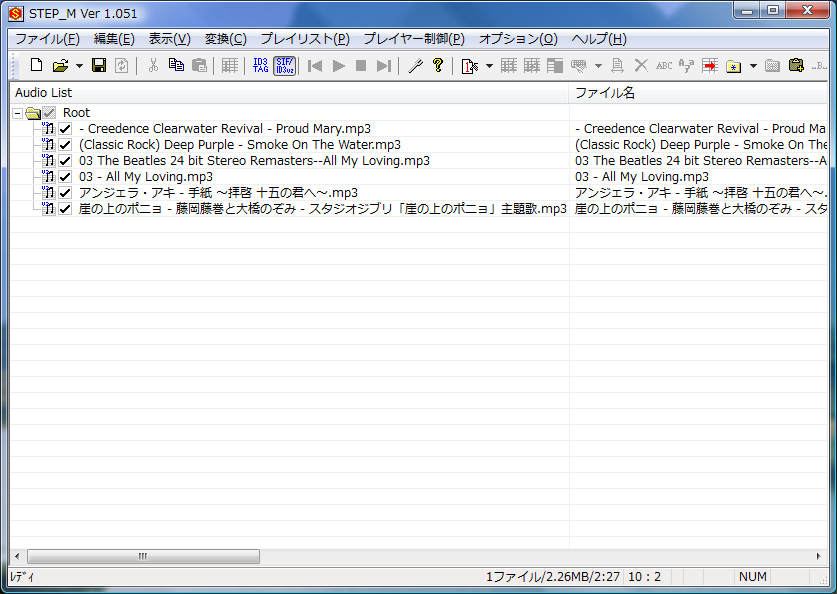Collapse the Root tree node
837x594 pixels.
[18, 113]
